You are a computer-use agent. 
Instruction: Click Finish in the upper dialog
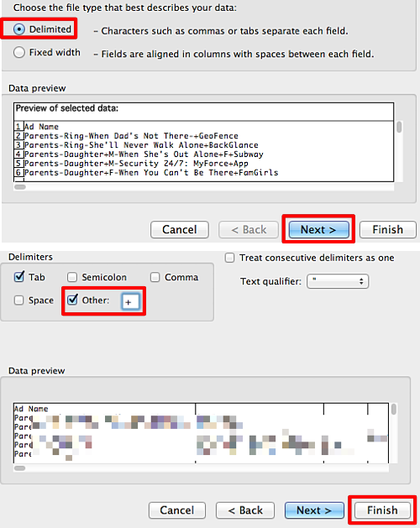click(x=387, y=230)
